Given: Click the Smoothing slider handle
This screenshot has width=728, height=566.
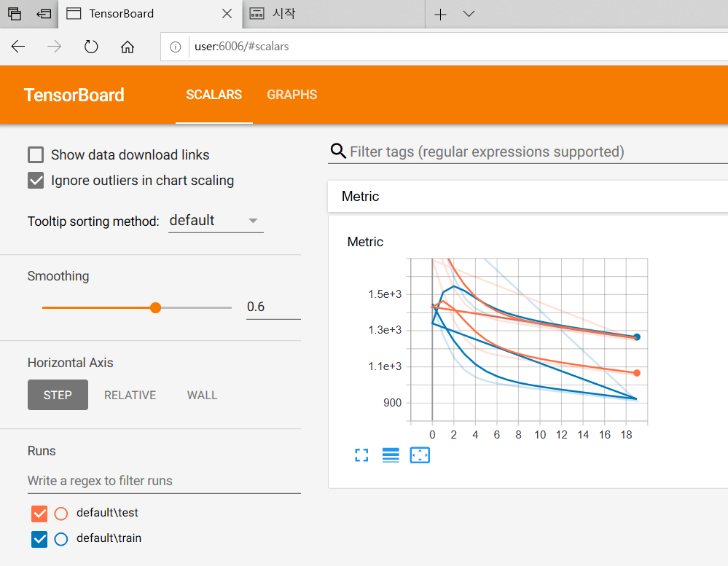Looking at the screenshot, I should click(155, 307).
